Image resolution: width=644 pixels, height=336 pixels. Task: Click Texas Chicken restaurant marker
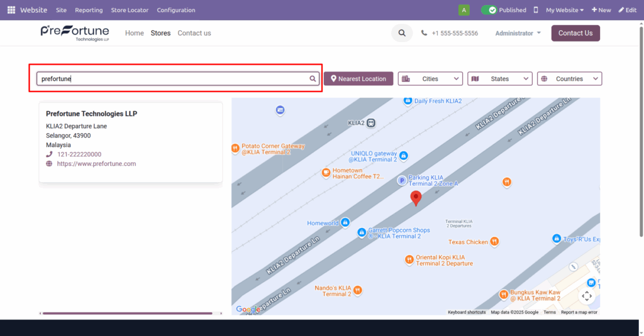pyautogui.click(x=494, y=242)
